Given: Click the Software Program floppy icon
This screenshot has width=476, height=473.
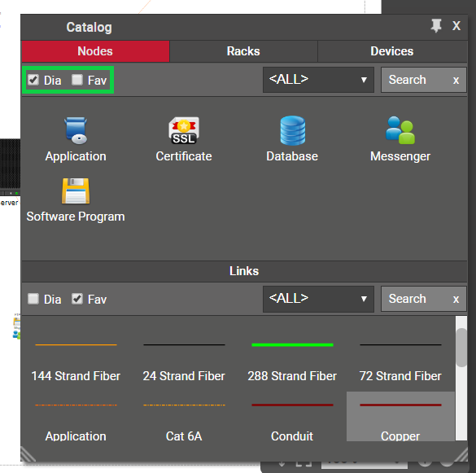Looking at the screenshot, I should (x=76, y=191).
